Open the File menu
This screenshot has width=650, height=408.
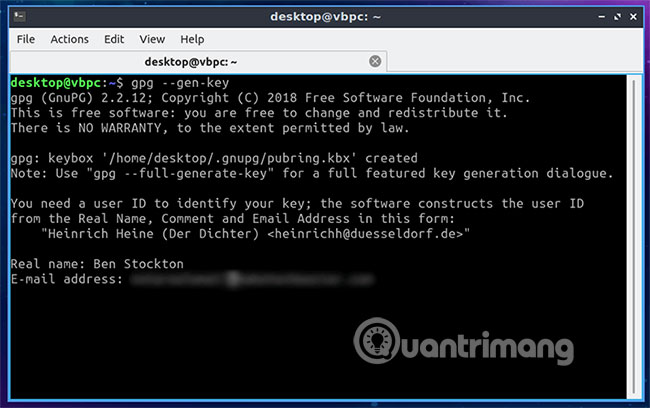click(x=26, y=39)
